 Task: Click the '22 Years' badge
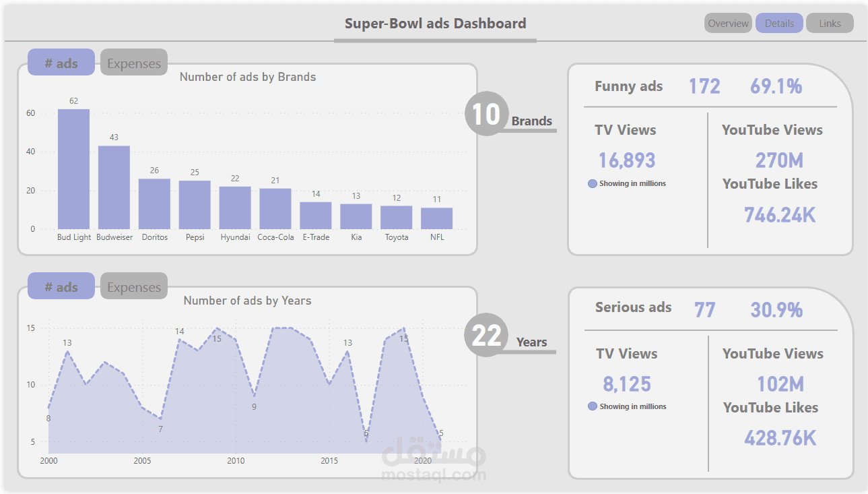[486, 338]
